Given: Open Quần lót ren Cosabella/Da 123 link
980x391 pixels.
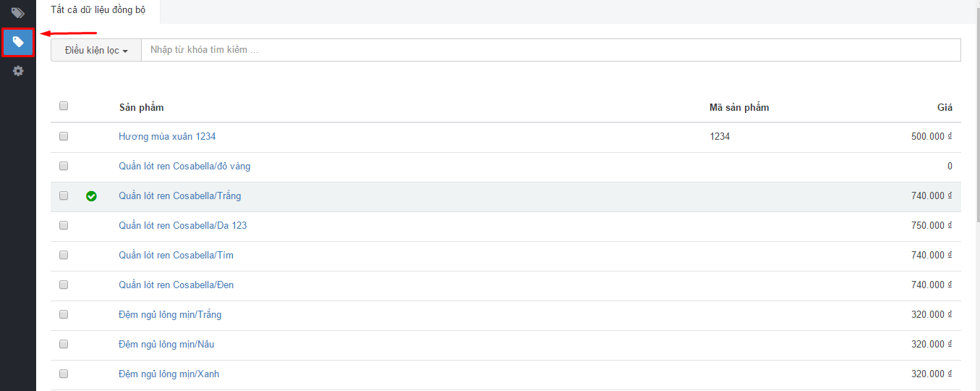Looking at the screenshot, I should pyautogui.click(x=183, y=225).
